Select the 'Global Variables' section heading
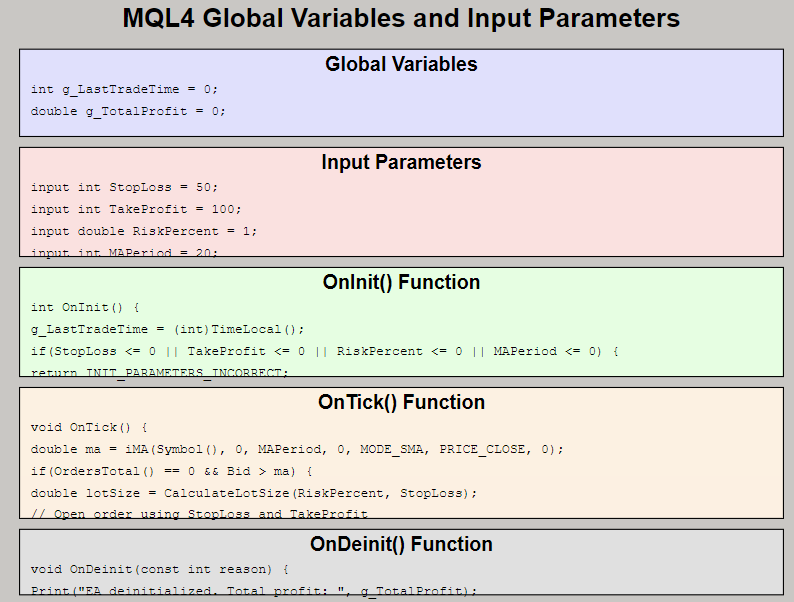This screenshot has height=602, width=794. 401,64
